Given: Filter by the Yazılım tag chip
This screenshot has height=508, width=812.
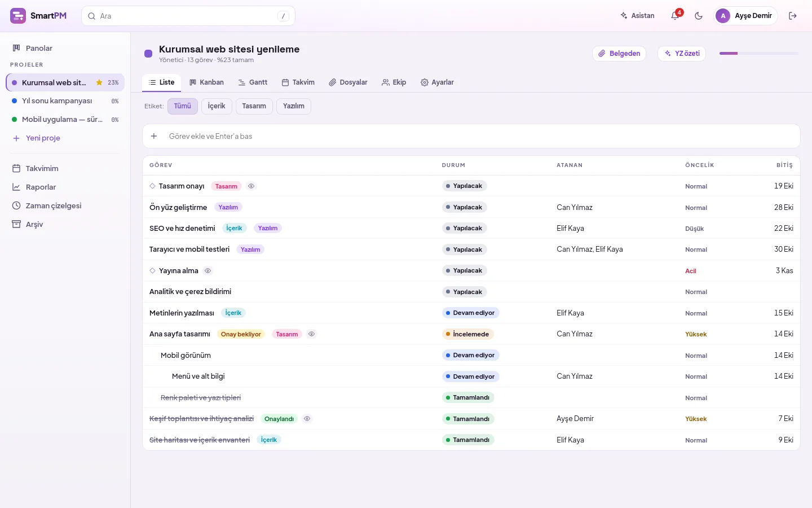Looking at the screenshot, I should 294,106.
